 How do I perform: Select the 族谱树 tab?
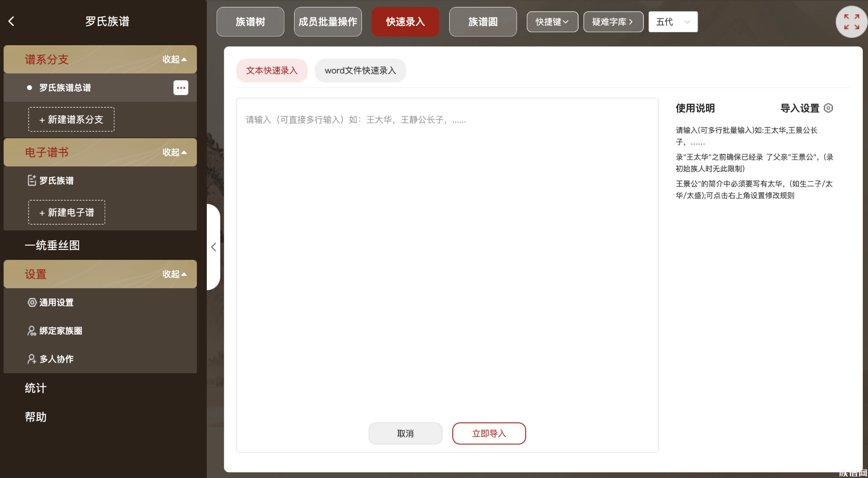250,21
